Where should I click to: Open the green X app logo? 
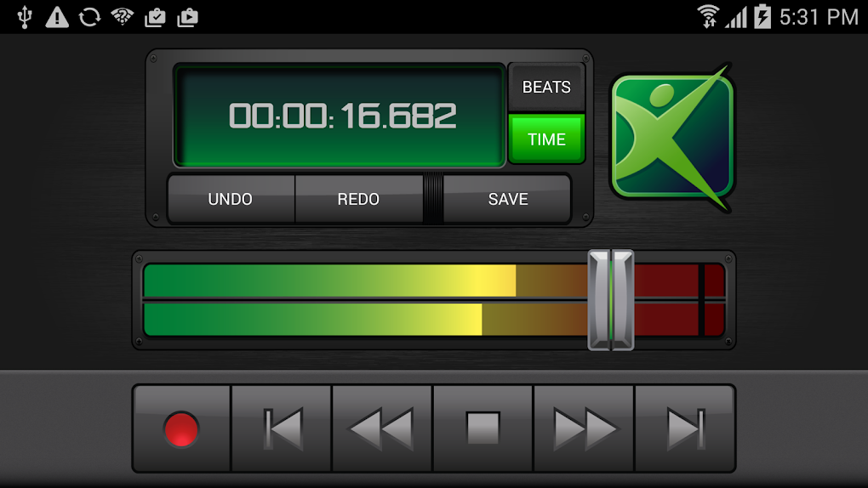point(672,137)
